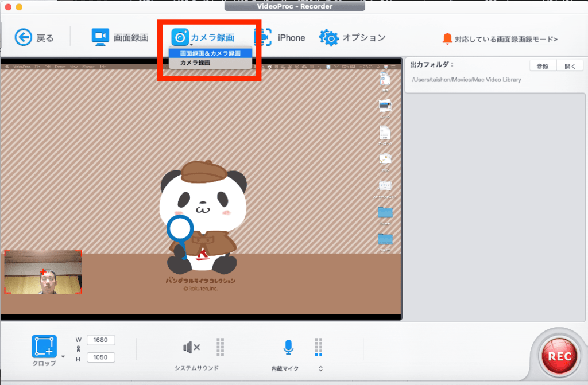This screenshot has width=588, height=385.
Task: Select the カメラ録画 menu entry
Action: [x=210, y=63]
